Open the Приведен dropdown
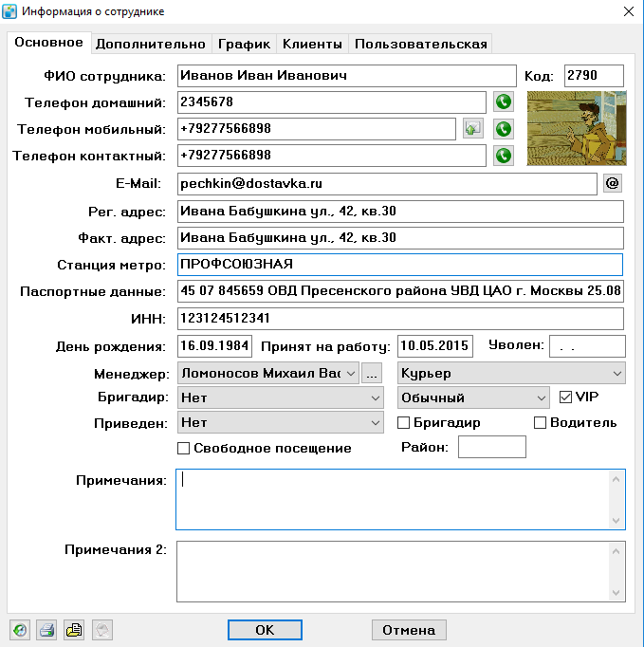 [281, 422]
